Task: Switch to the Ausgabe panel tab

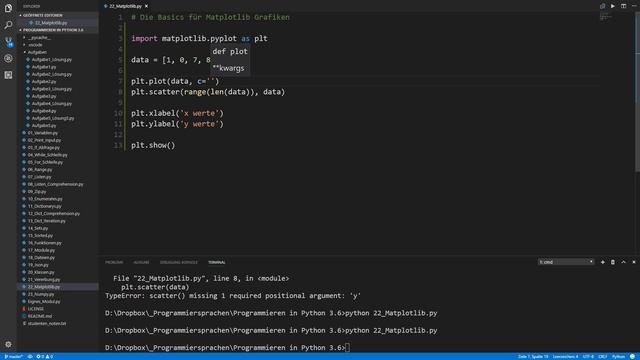Action: coord(141,262)
